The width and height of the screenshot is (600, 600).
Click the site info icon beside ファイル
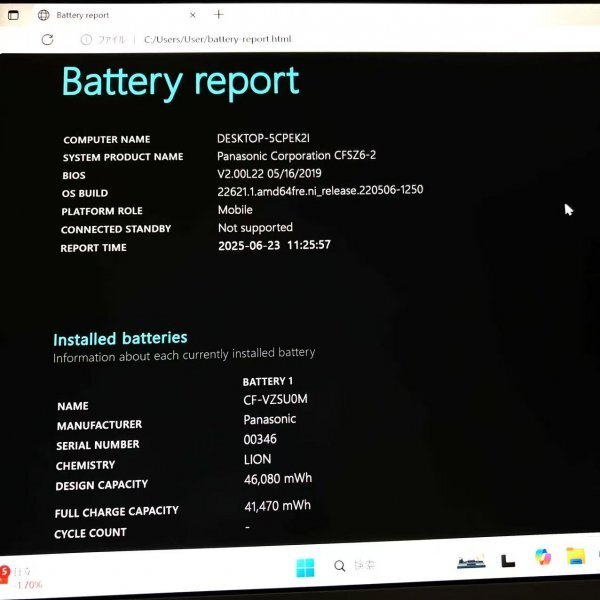tap(86, 39)
